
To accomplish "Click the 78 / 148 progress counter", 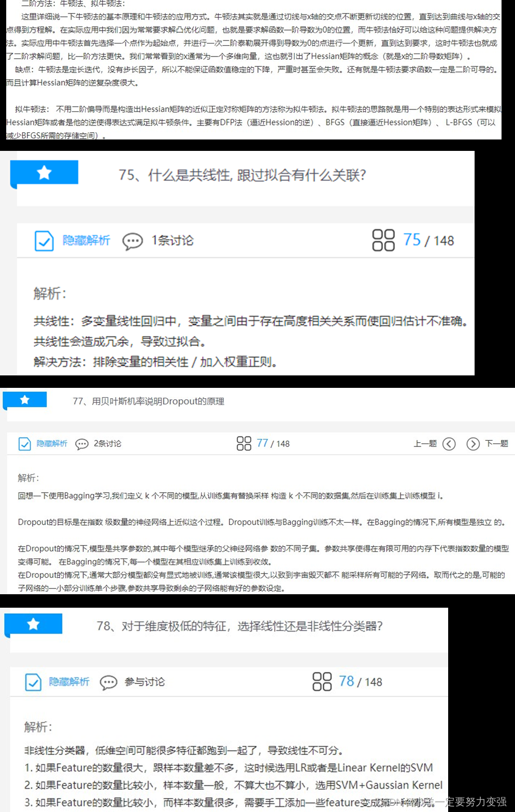I will (x=361, y=681).
